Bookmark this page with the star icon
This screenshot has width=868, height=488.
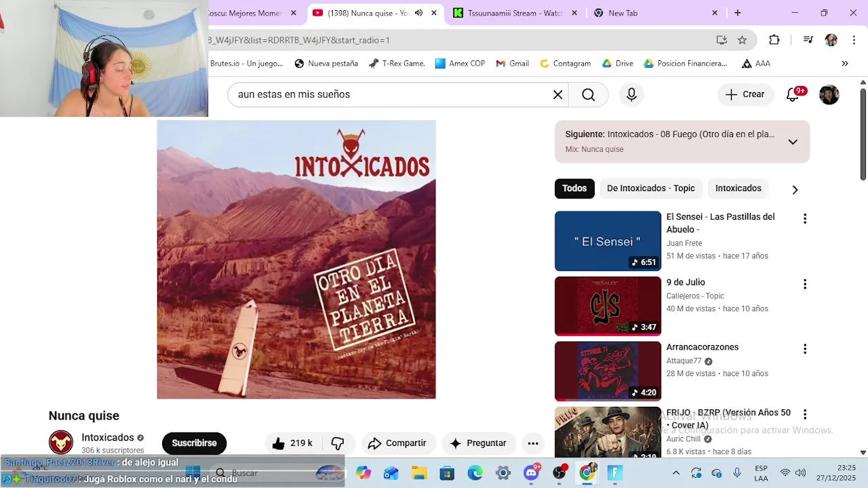(742, 40)
